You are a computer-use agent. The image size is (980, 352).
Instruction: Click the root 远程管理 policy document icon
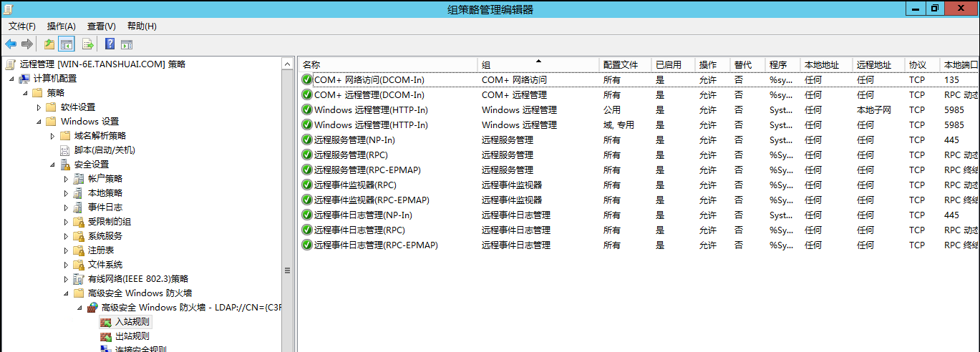(11, 64)
